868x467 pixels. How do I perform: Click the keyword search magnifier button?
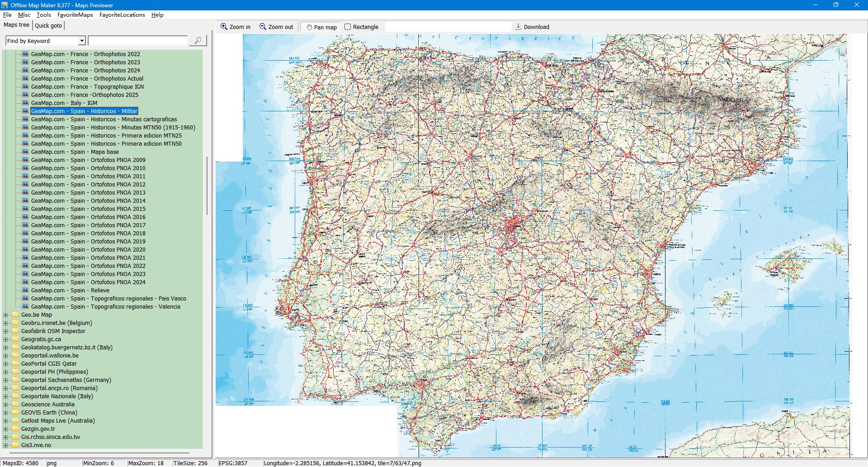point(198,41)
